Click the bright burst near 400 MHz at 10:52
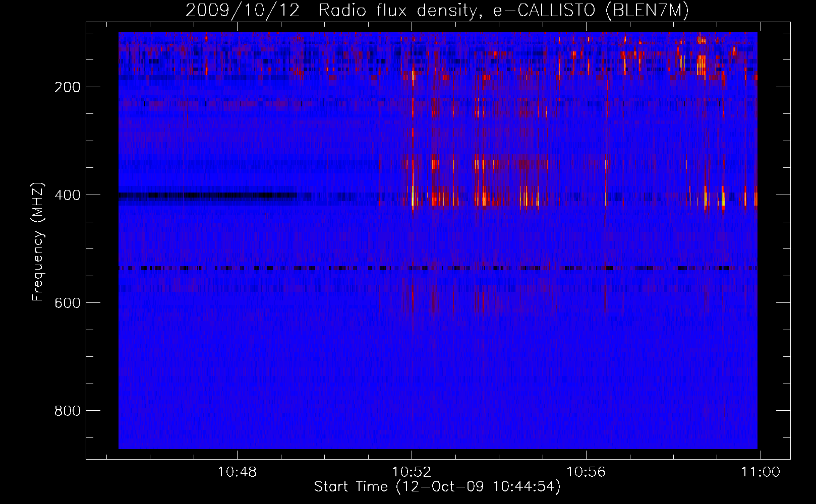This screenshot has height=504, width=816. (x=414, y=196)
